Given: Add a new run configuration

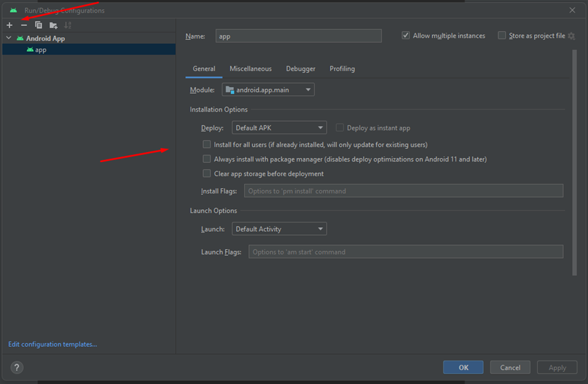Looking at the screenshot, I should point(9,25).
